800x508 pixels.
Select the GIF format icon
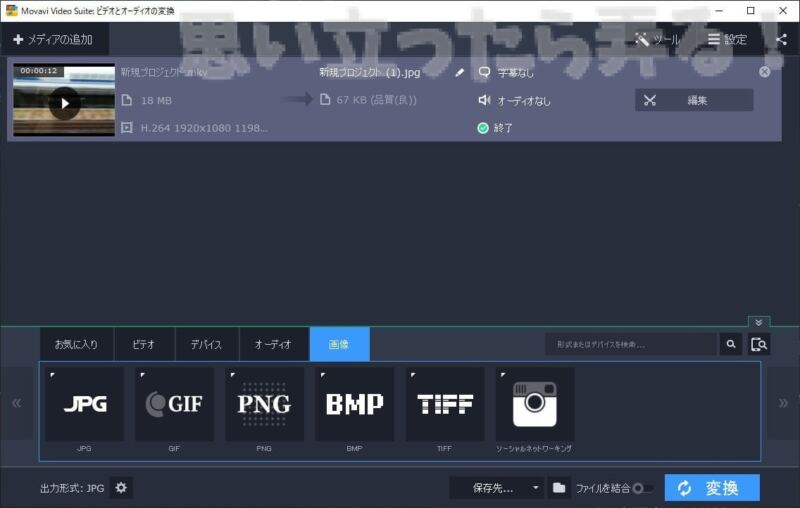click(174, 404)
